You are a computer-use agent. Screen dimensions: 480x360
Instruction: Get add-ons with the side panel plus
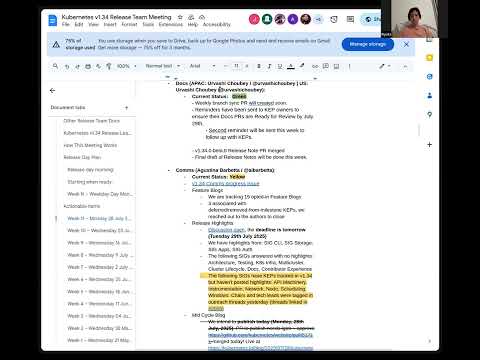point(429,144)
